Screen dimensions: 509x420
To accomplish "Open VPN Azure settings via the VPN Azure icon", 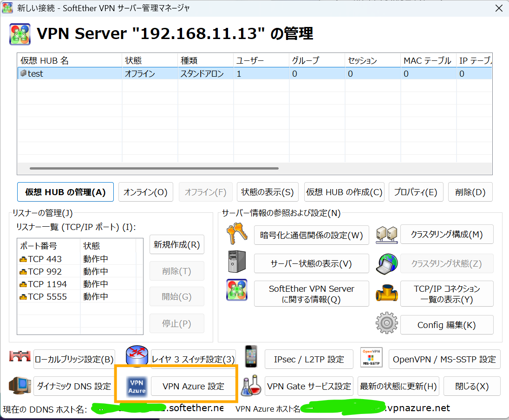I will pos(137,386).
